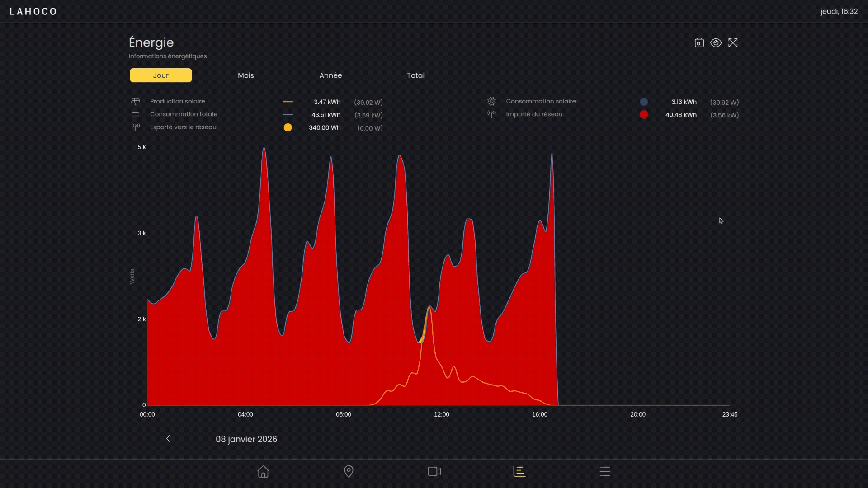The height and width of the screenshot is (488, 868).
Task: Open the energy chart page icon
Action: pyautogui.click(x=519, y=472)
